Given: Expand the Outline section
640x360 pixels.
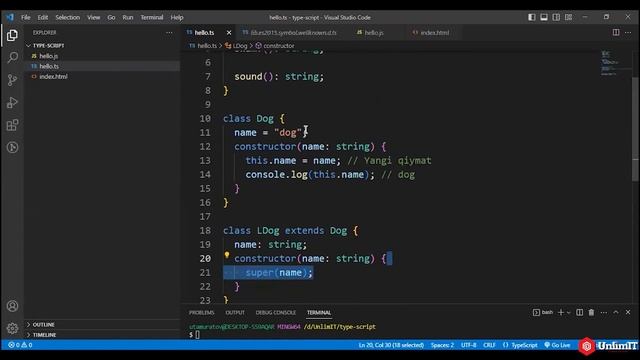Looking at the screenshot, I should (102, 324).
